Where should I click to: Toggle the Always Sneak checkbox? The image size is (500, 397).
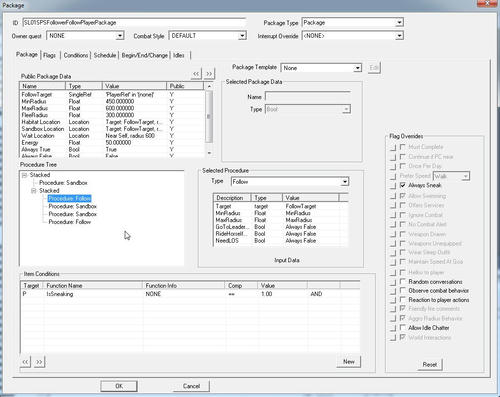tap(403, 185)
